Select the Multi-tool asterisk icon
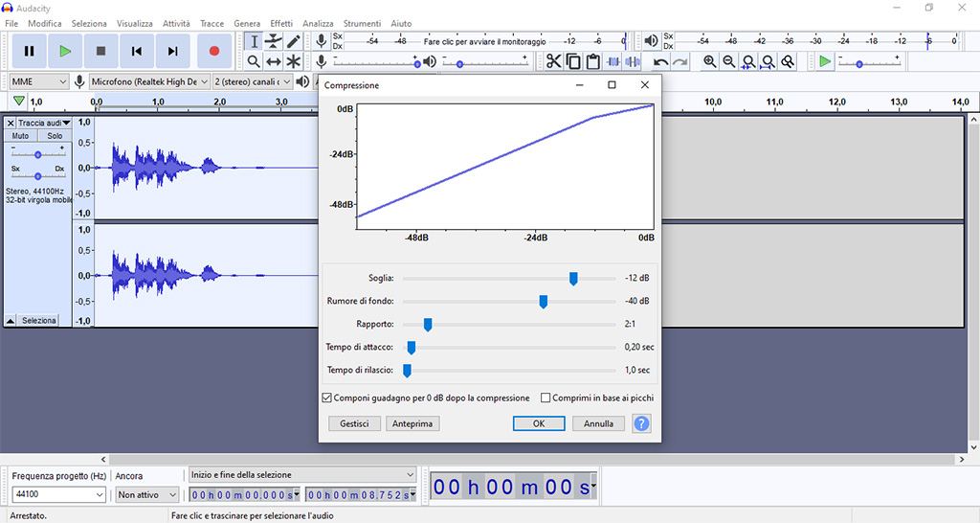This screenshot has height=523, width=980. click(294, 61)
